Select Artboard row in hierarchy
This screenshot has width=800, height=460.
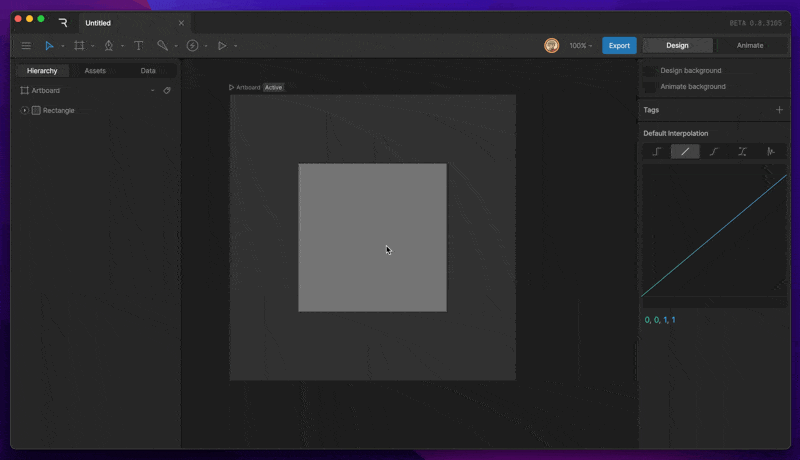click(95, 90)
